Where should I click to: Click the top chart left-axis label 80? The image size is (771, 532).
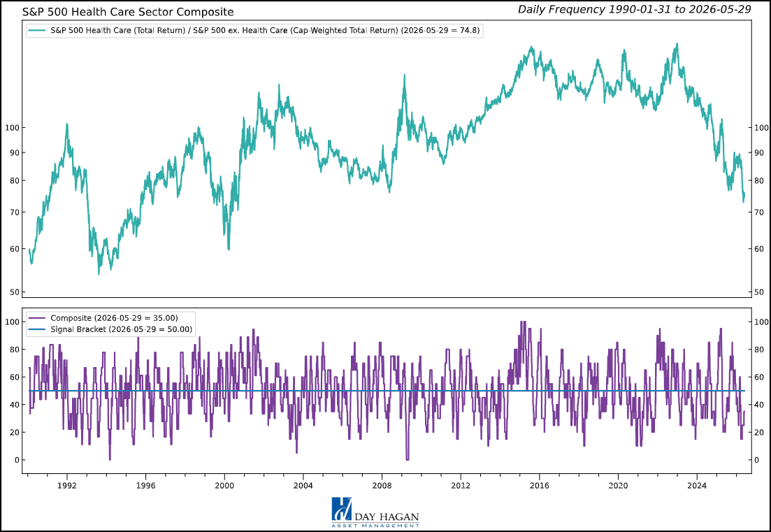[x=15, y=181]
